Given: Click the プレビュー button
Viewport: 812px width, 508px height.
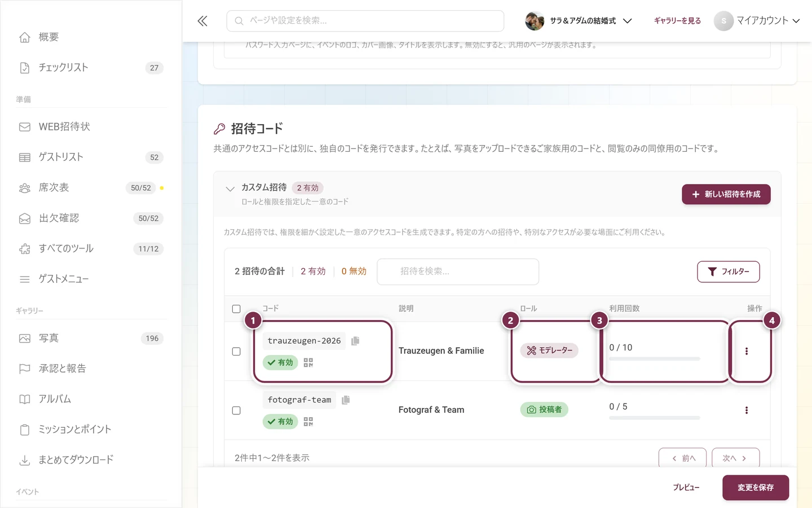Looking at the screenshot, I should point(686,488).
